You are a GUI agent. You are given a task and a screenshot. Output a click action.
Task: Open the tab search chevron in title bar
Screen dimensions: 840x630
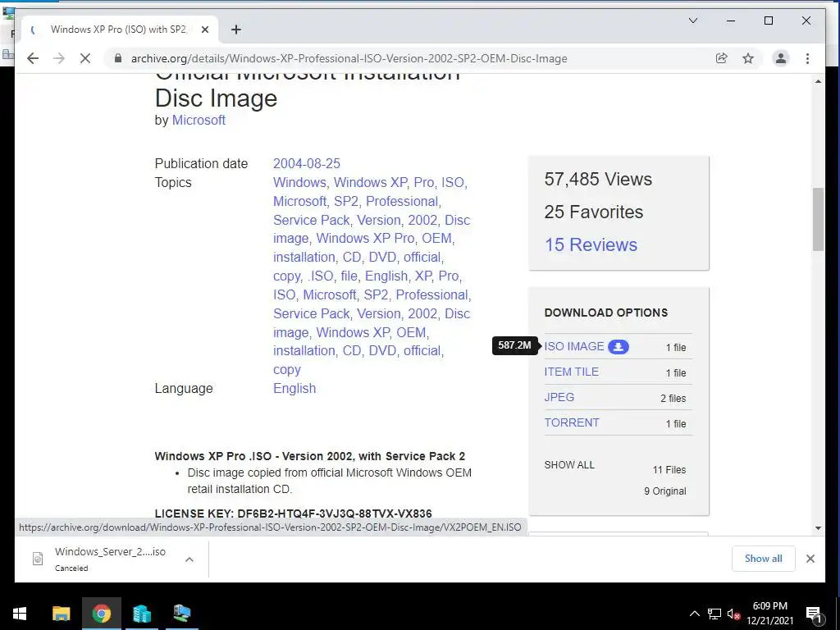(692, 21)
